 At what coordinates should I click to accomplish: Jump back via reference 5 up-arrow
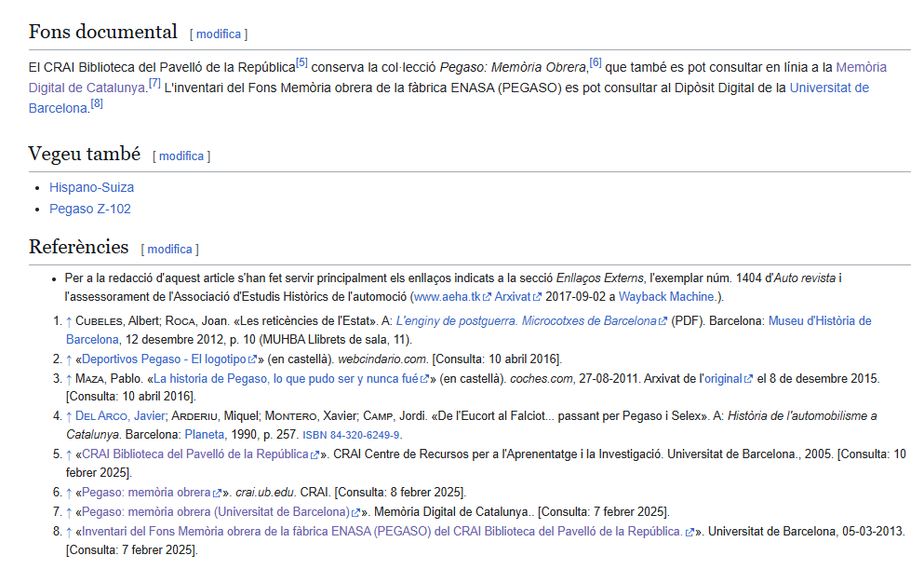pos(69,454)
